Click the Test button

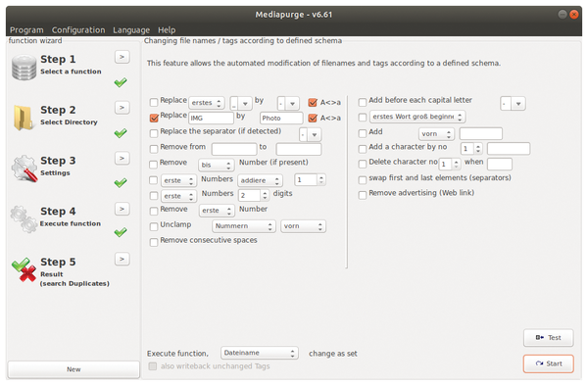[x=548, y=338]
